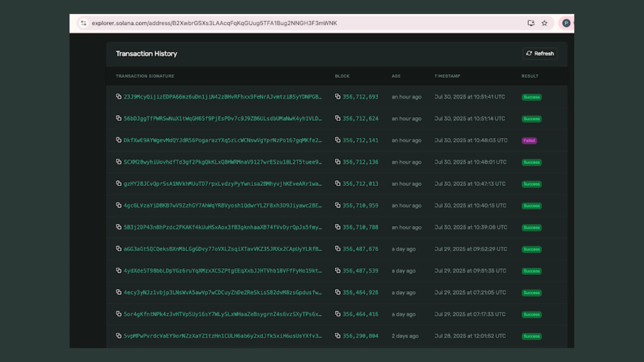Open transaction 4gc6LVzaYiDBKB7wV9Zzh signature link

click(x=223, y=205)
